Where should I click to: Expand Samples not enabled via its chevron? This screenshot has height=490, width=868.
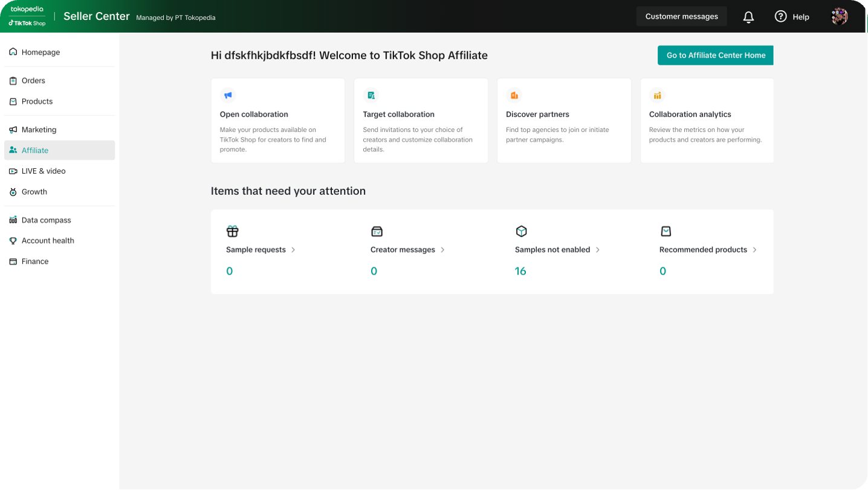[x=597, y=250]
